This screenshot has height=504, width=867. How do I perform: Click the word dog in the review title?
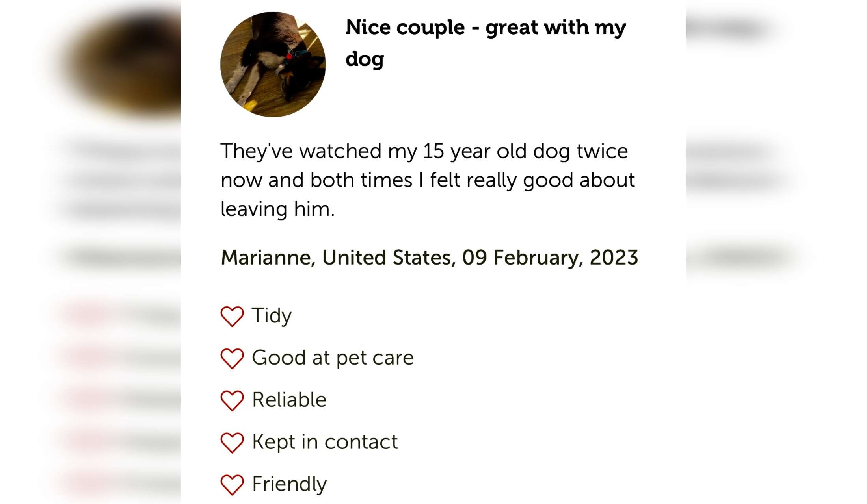365,59
